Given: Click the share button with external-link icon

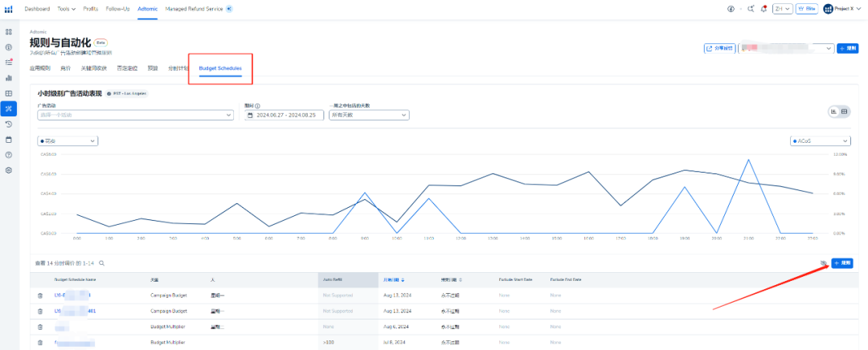Looking at the screenshot, I should click(719, 49).
